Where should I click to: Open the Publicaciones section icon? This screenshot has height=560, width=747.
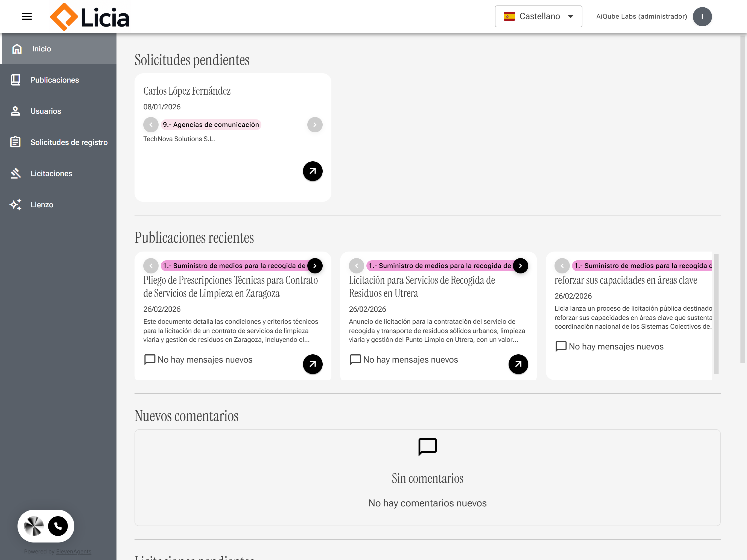pyautogui.click(x=15, y=80)
